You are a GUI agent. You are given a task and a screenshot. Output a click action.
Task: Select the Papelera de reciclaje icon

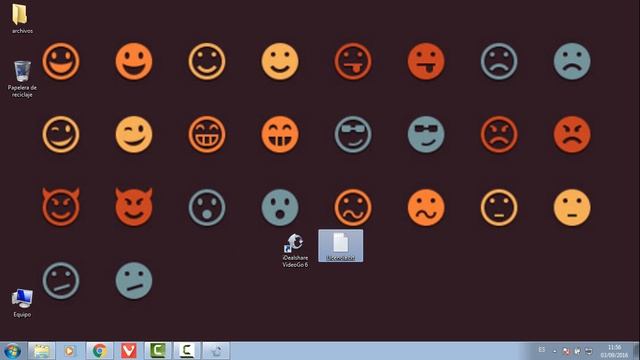coord(22,78)
